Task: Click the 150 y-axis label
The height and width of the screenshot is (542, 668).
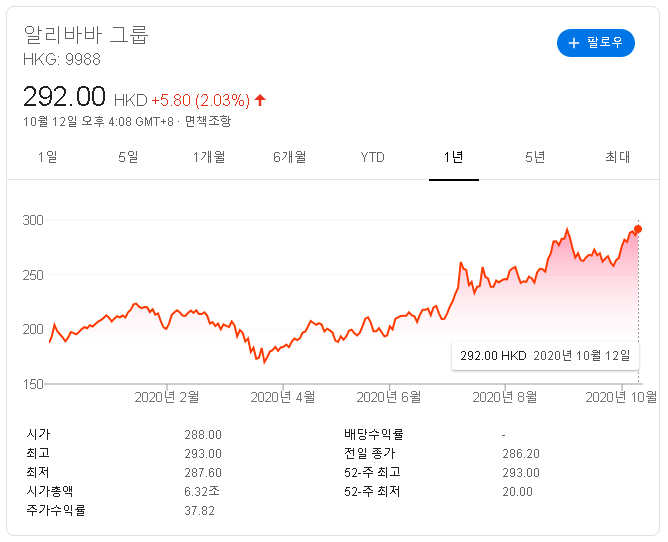Action: click(33, 384)
